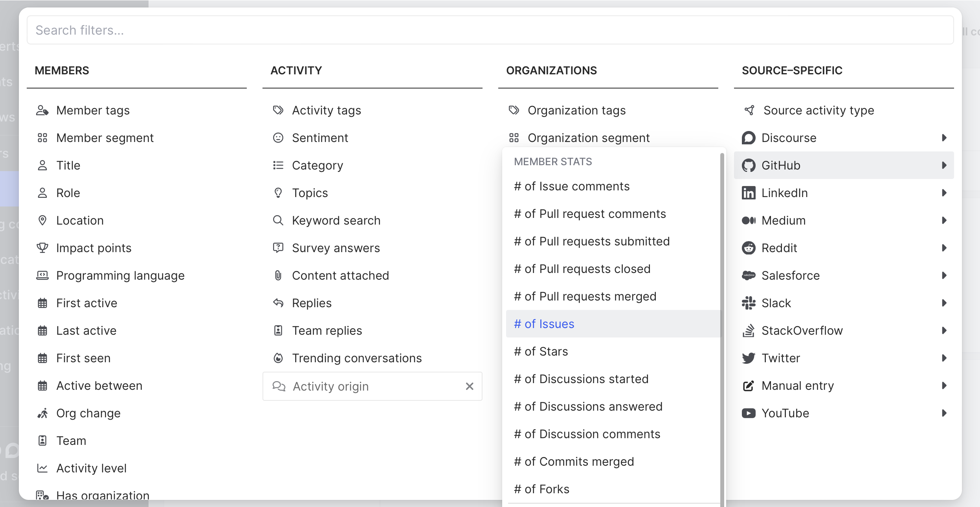This screenshot has height=507, width=980.
Task: Click the GitHub octocat icon
Action: [748, 166]
